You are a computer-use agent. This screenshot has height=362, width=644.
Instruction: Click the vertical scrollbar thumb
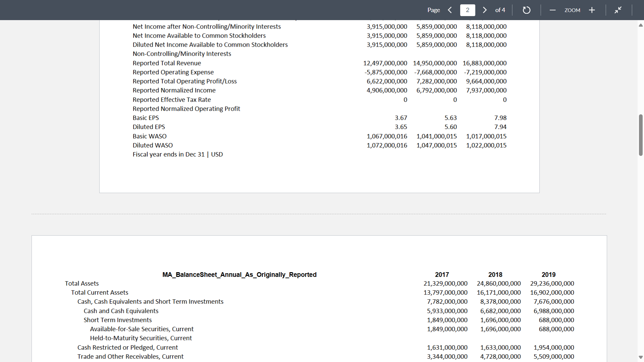641,135
